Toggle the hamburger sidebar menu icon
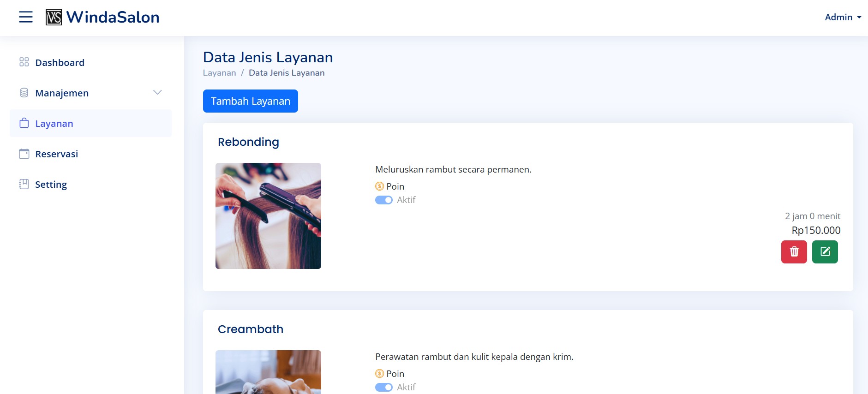 pos(26,17)
